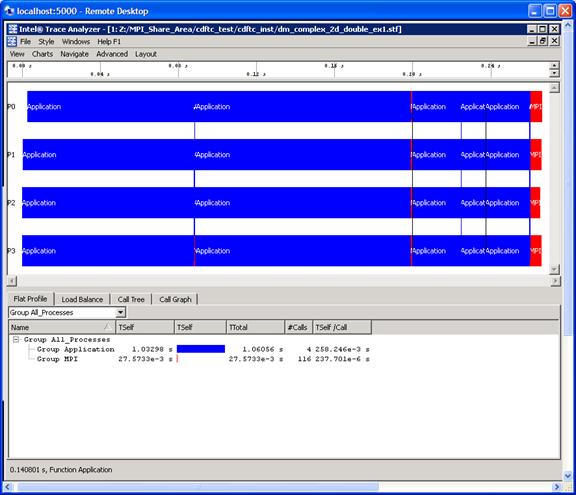Sort by the TSelf /Call column header

point(342,327)
